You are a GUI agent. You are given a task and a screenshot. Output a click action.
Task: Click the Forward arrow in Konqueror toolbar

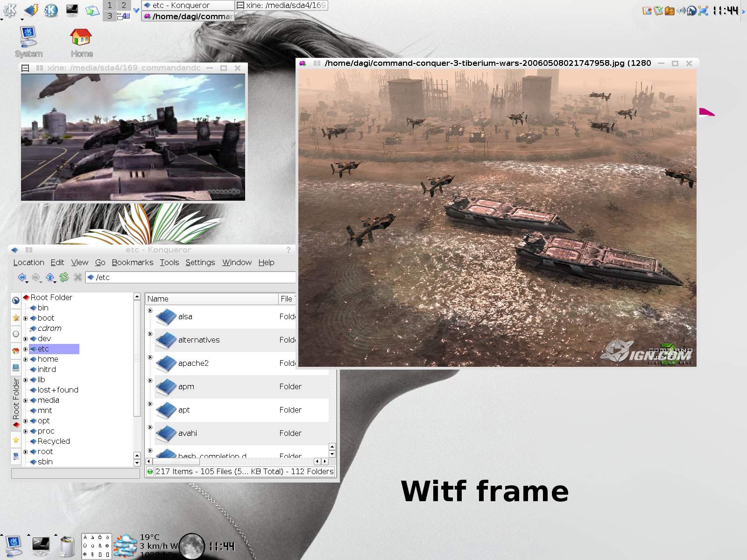tap(35, 277)
